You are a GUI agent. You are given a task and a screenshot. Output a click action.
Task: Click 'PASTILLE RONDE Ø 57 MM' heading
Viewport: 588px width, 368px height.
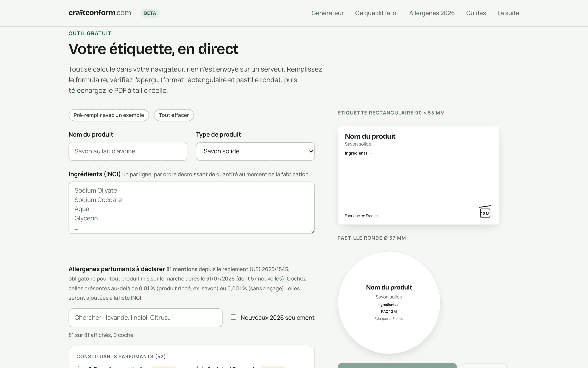(x=372, y=238)
